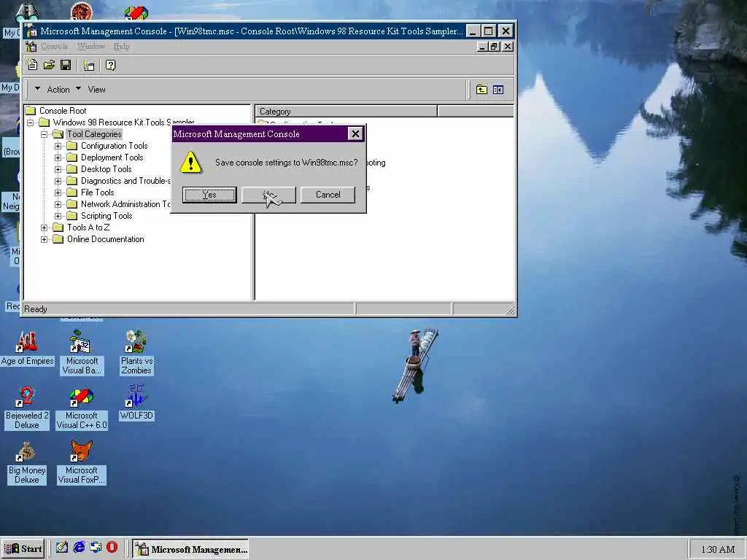The width and height of the screenshot is (747, 560).
Task: Click the Configuration Tools folder icon
Action: point(72,146)
